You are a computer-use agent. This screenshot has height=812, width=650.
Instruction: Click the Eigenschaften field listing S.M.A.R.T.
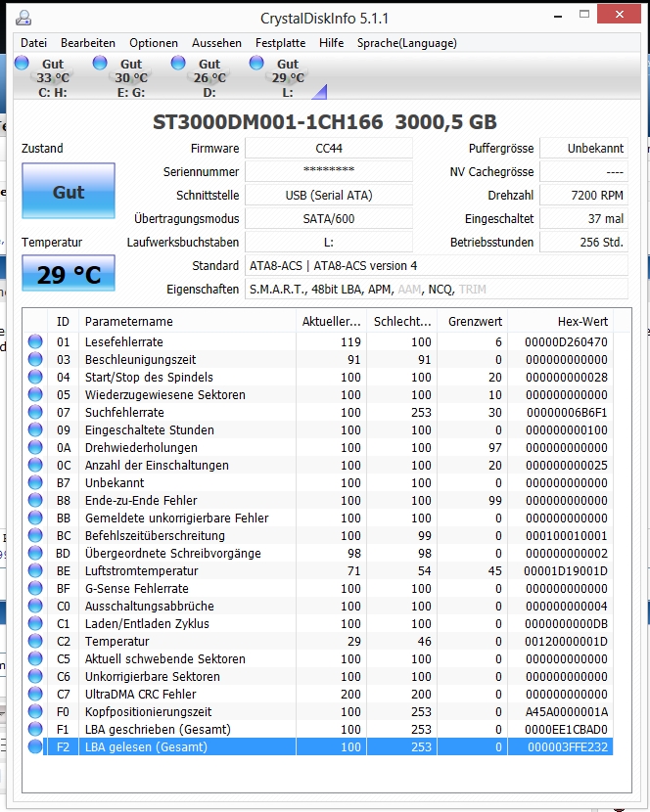437,289
